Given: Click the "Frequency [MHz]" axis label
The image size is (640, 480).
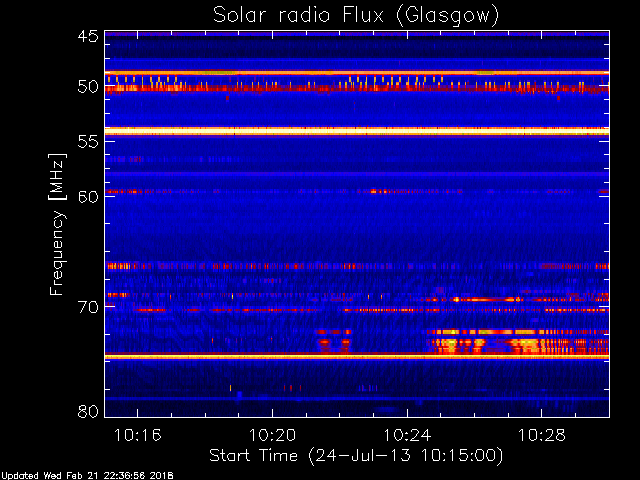Looking at the screenshot, I should tap(57, 224).
